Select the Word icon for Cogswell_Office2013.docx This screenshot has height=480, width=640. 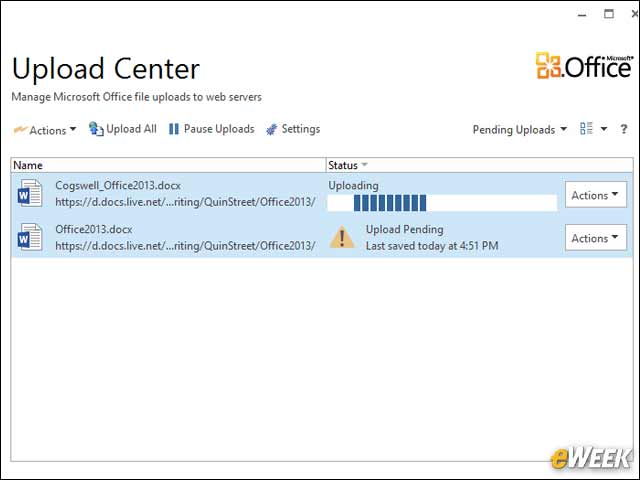[x=29, y=193]
